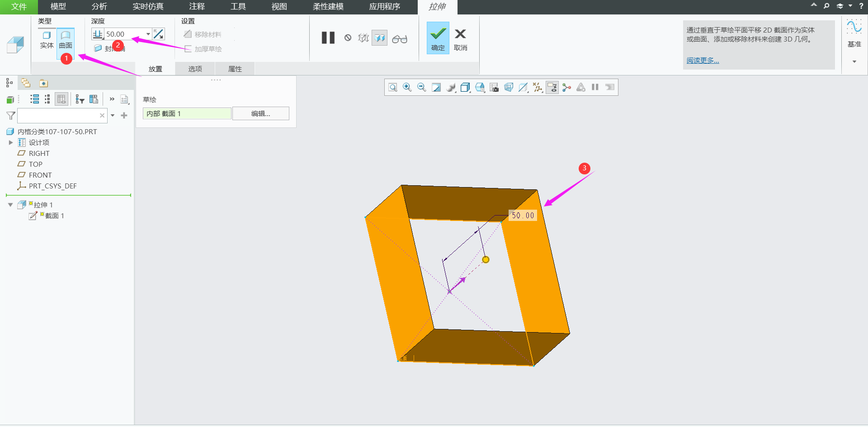Screen dimensions: 868x427
Task: Open the 属性 properties panel tab
Action: click(x=235, y=69)
